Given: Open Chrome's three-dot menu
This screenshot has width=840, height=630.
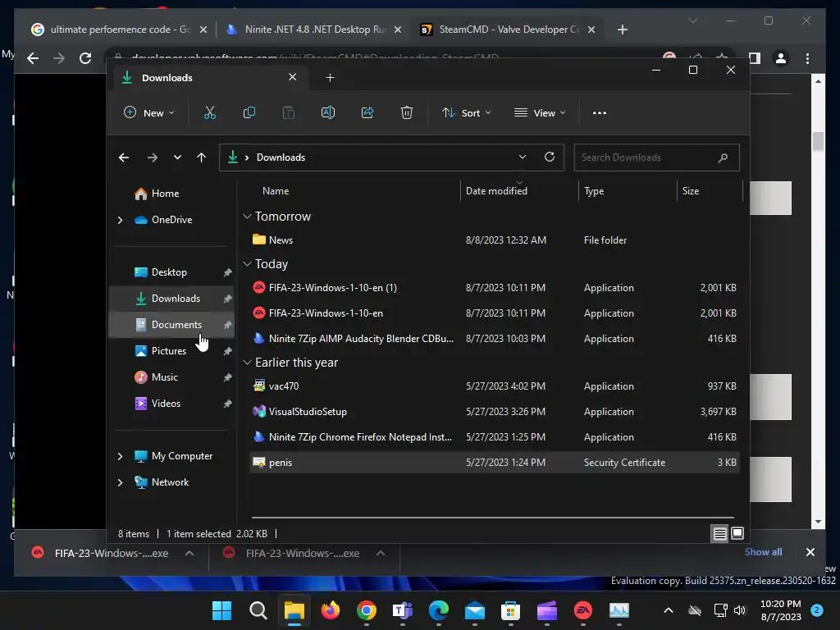Looking at the screenshot, I should [807, 58].
